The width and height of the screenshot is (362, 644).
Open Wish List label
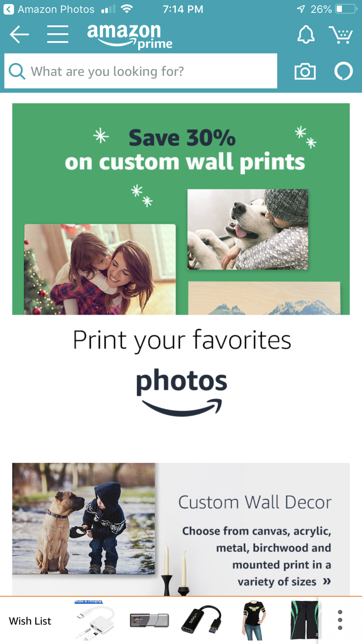(30, 621)
